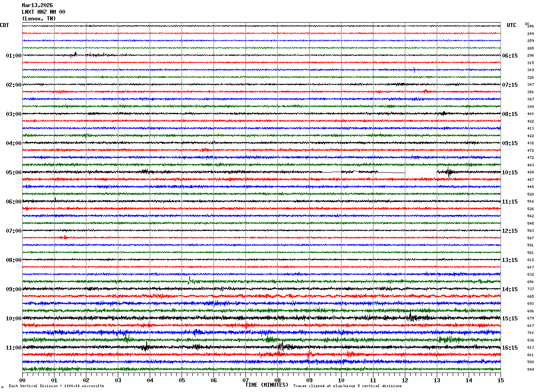
Task: Click the '12' minute tick label
Action: point(405,380)
